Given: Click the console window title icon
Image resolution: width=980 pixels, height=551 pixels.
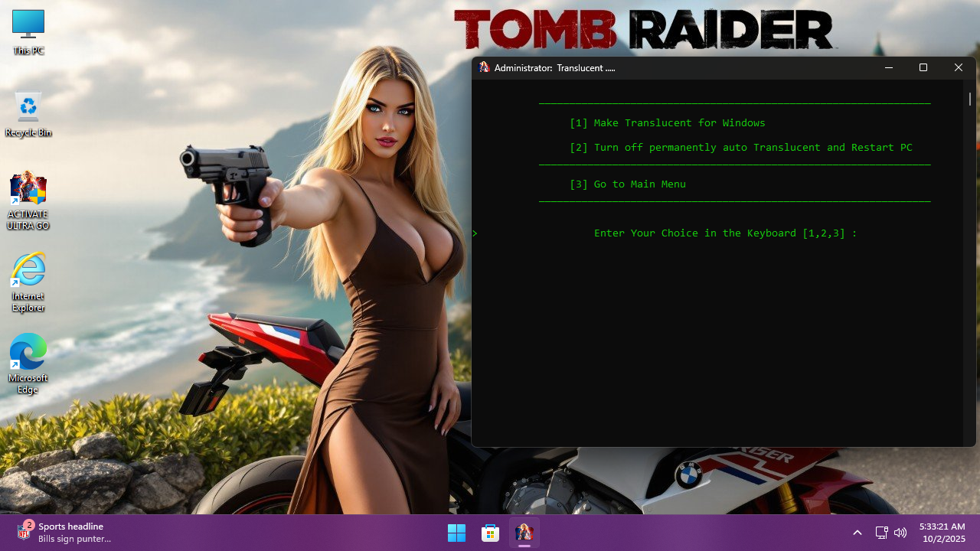Looking at the screenshot, I should click(x=484, y=67).
